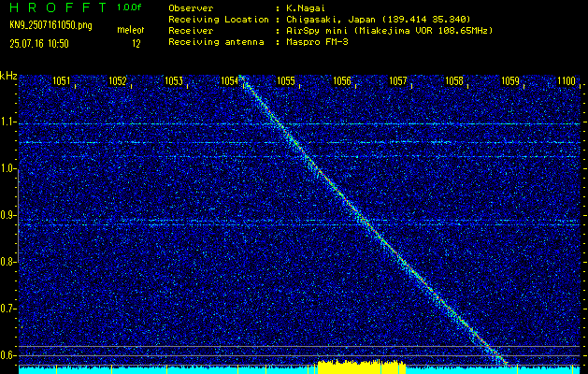Image resolution: width=588 pixels, height=374 pixels.
Task: Click the yellow highlighted signal-level segment
Action: pyautogui.click(x=362, y=367)
